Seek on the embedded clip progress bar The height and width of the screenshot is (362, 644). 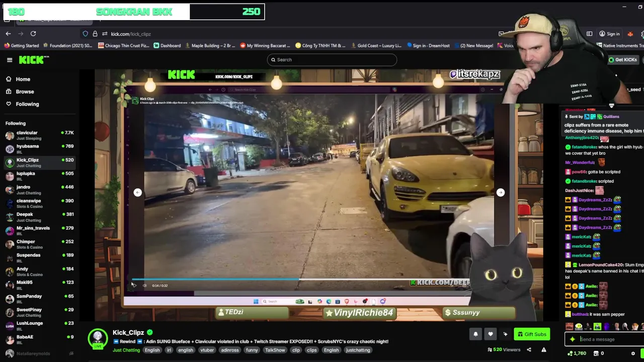click(x=300, y=279)
